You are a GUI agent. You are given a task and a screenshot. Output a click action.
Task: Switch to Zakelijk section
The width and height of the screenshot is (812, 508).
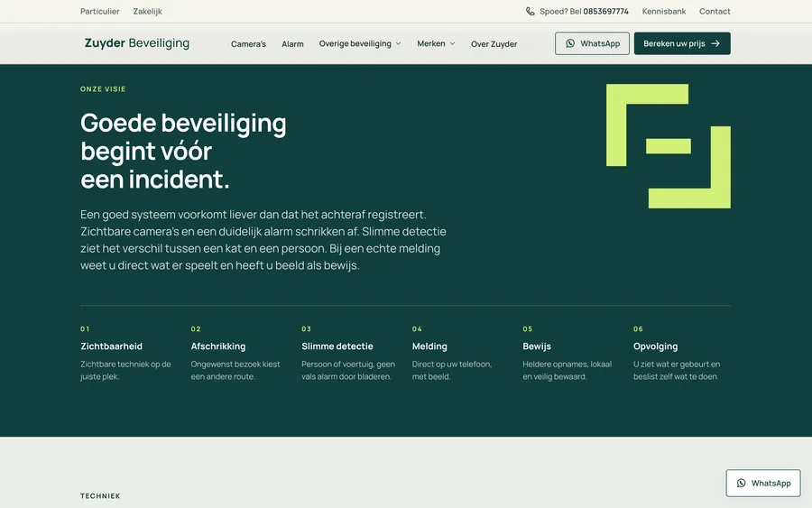148,12
